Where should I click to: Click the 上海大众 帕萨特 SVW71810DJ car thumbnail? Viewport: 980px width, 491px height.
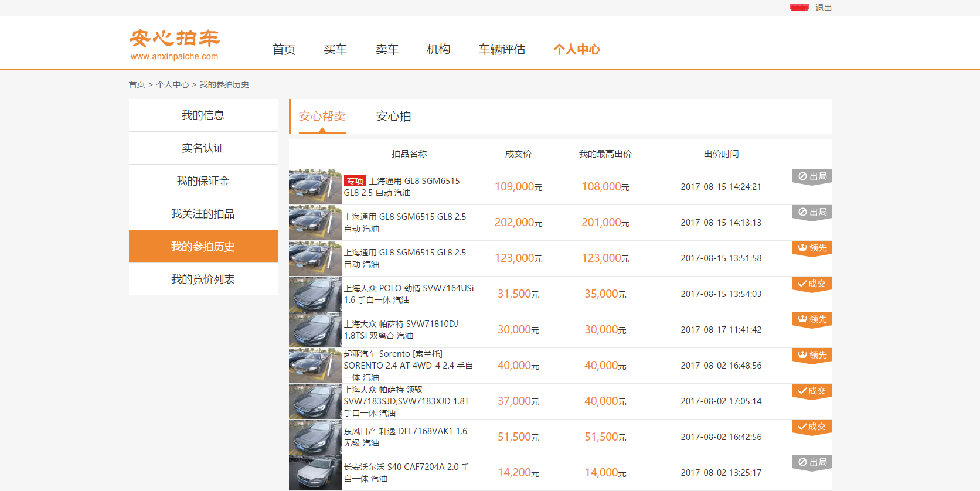(315, 330)
